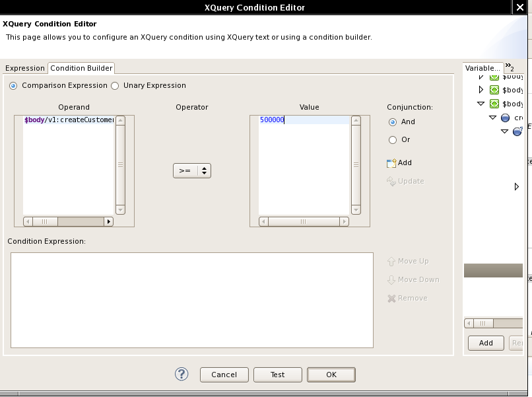Click the Operand vertical scrollbar thumb
The width and height of the screenshot is (532, 397).
click(x=120, y=164)
